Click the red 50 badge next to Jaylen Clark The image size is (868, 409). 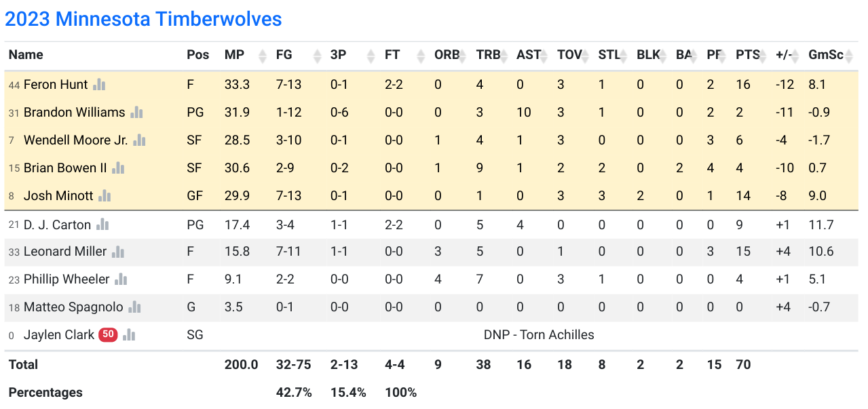(108, 334)
